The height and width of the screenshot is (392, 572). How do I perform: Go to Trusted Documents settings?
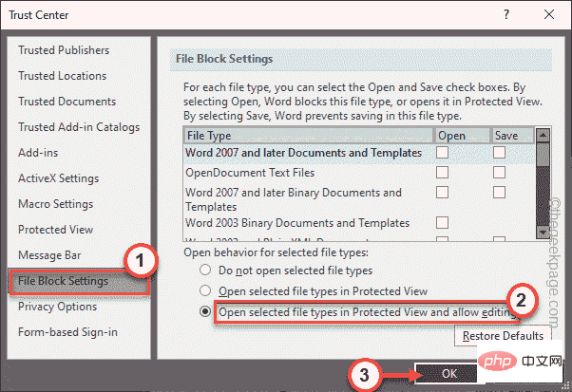pyautogui.click(x=67, y=102)
